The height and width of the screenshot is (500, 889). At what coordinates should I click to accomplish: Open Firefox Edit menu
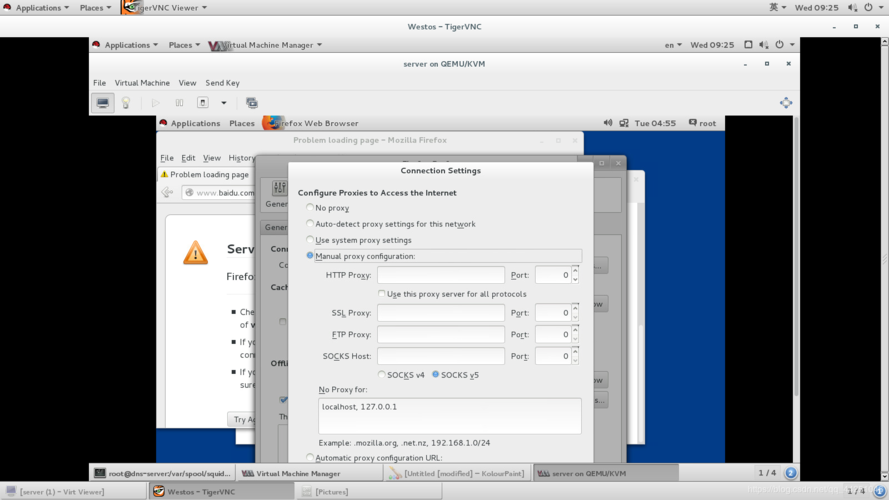(x=188, y=158)
